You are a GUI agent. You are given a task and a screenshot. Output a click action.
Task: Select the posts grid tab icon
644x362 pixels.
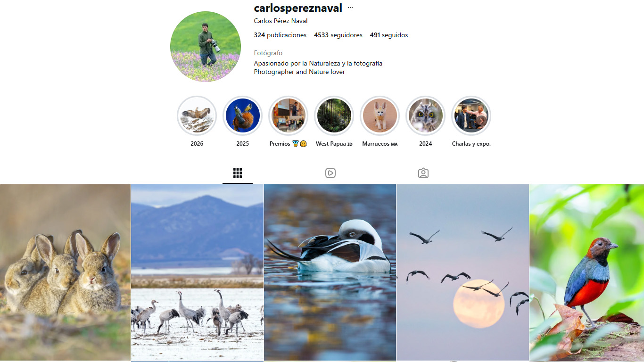pos(238,173)
